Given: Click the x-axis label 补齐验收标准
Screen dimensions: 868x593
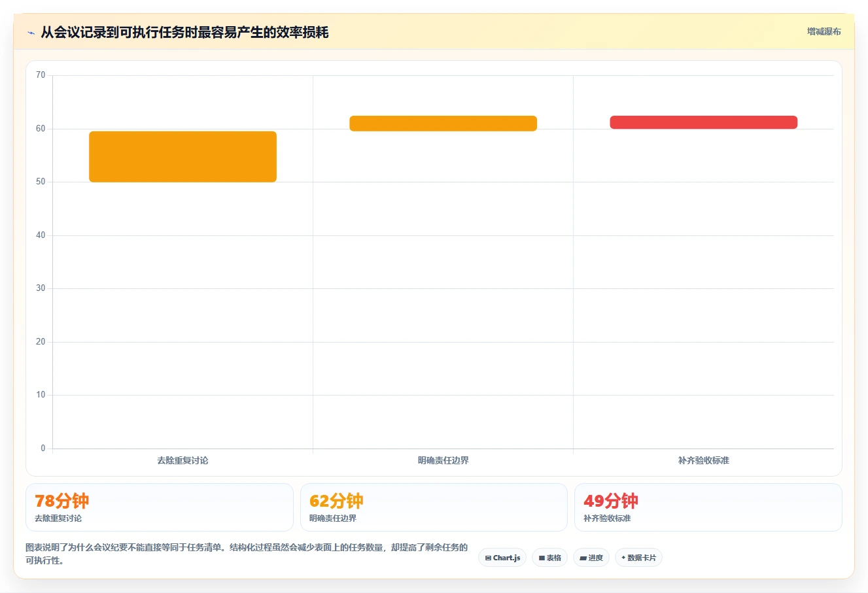Looking at the screenshot, I should pos(704,460).
